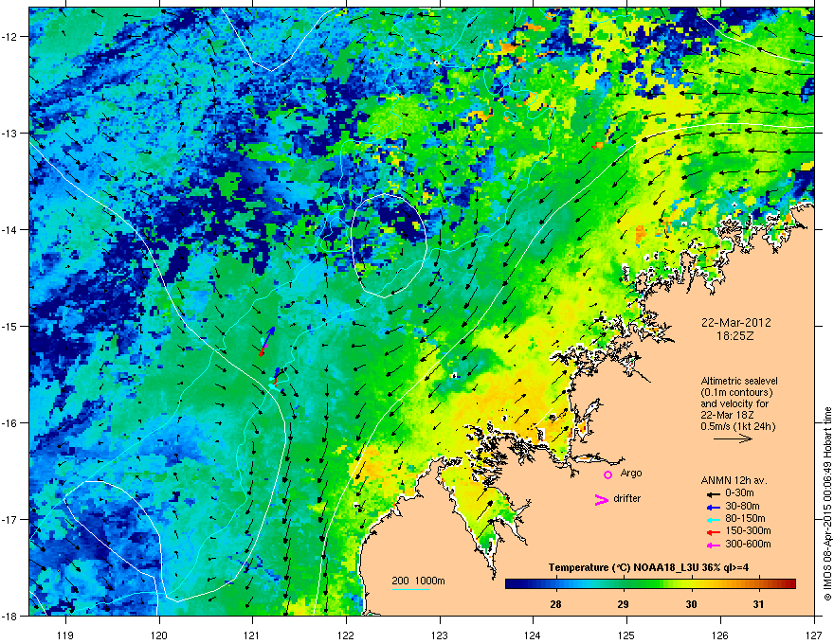Click the -15 latitude axis label

tap(10, 326)
